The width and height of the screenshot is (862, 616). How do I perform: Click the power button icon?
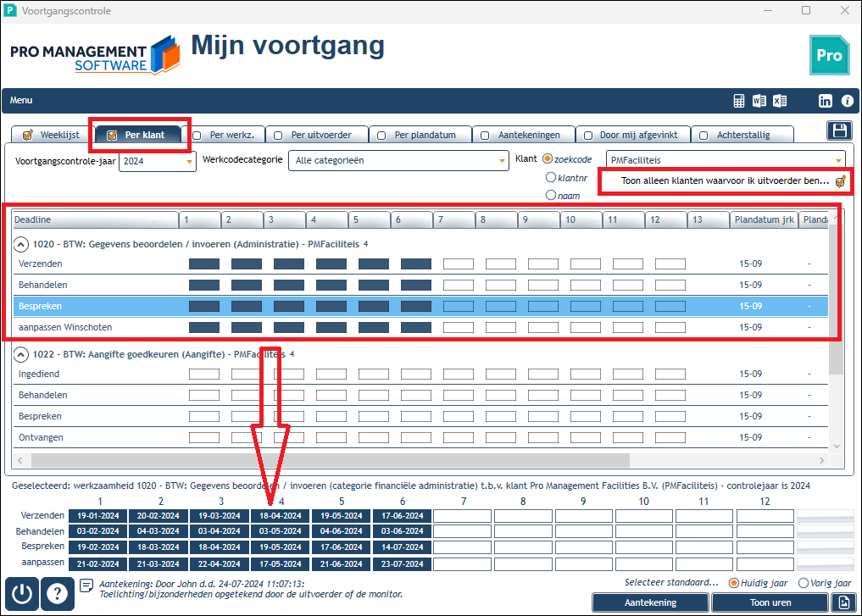tap(22, 593)
